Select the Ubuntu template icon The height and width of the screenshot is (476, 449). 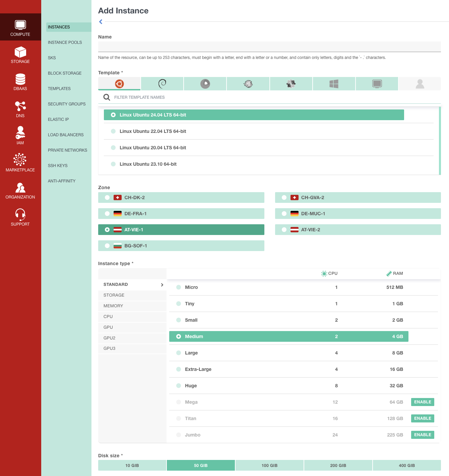pos(119,84)
